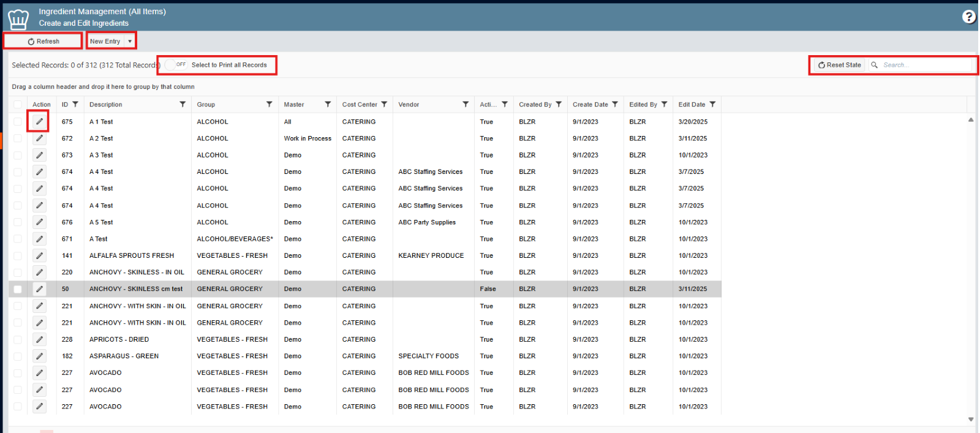Expand the New Entry dropdown arrow
Screen dimensions: 980x433
click(130, 41)
